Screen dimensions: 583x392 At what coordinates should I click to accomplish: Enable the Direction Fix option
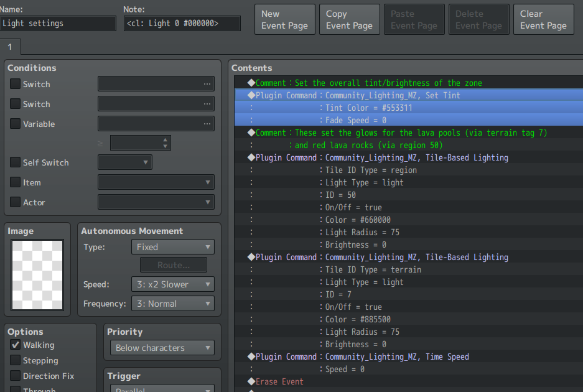(x=16, y=376)
